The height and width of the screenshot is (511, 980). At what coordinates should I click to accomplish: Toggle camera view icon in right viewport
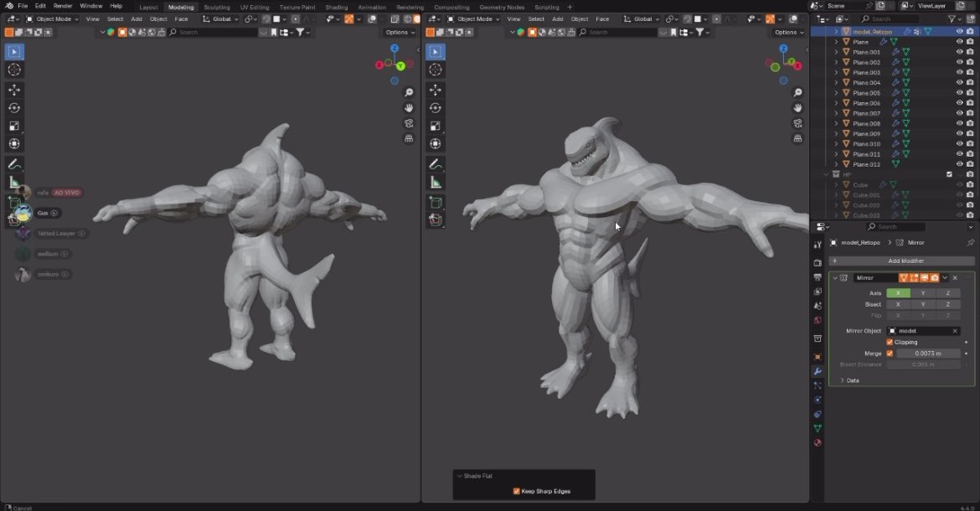[x=798, y=123]
